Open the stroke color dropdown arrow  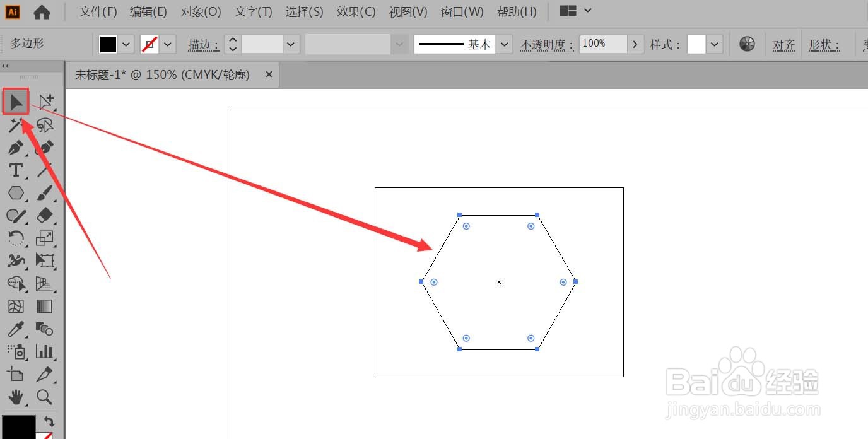point(168,44)
